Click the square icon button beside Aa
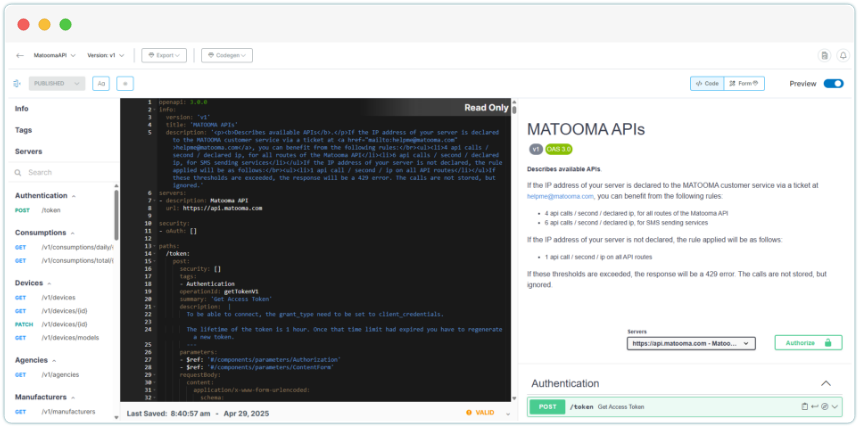 [x=125, y=83]
